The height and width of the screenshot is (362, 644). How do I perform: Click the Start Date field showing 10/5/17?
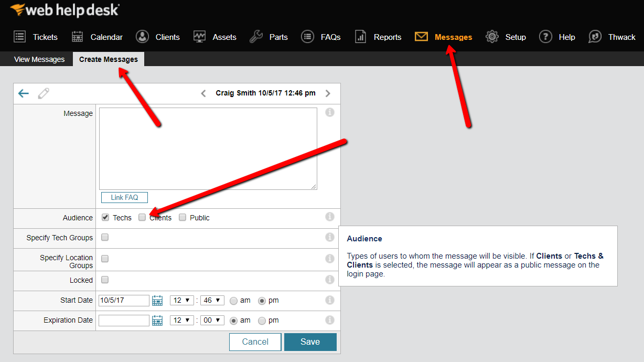(124, 301)
